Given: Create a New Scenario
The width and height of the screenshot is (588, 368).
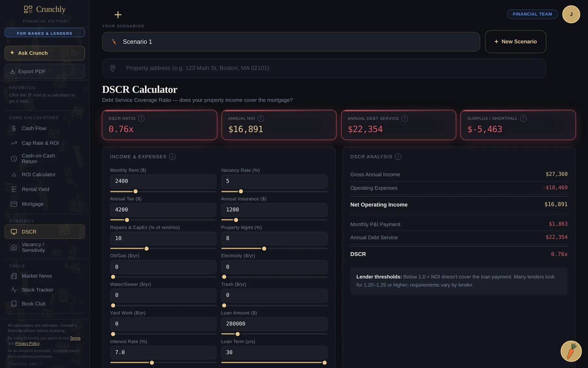Looking at the screenshot, I should click(x=515, y=42).
